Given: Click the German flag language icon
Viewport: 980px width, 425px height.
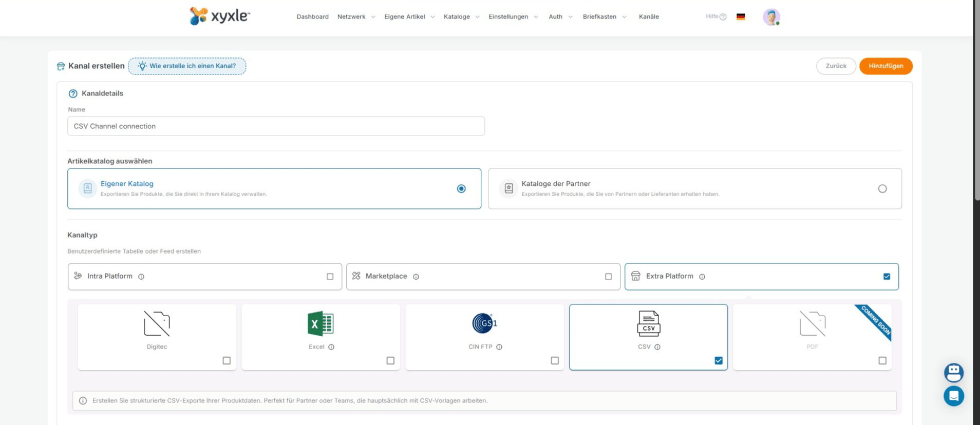Looking at the screenshot, I should (x=740, y=17).
